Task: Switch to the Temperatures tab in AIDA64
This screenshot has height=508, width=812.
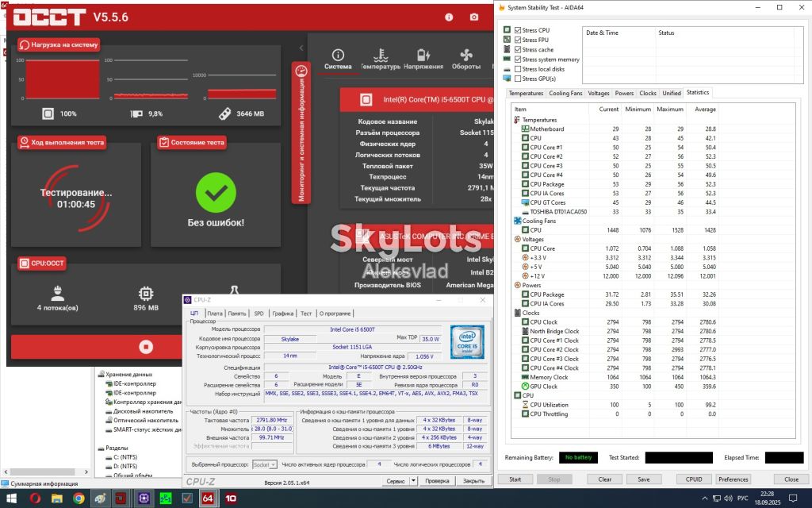Action: (x=526, y=94)
